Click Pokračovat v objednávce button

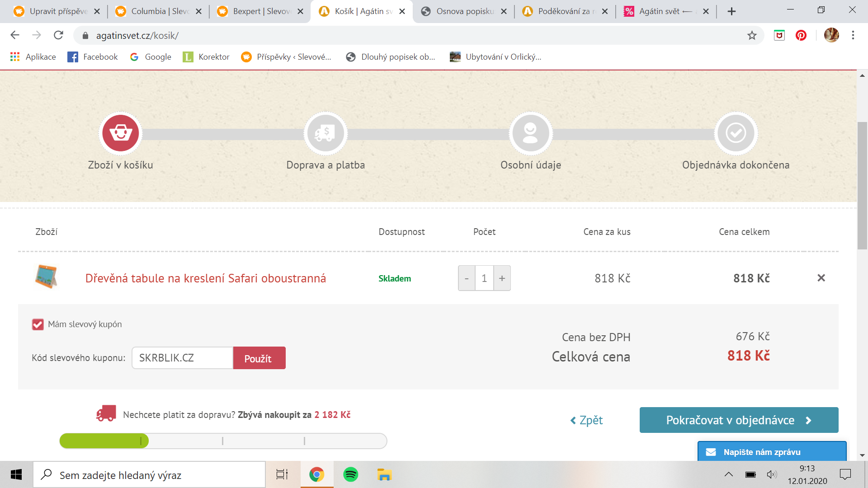pyautogui.click(x=739, y=420)
